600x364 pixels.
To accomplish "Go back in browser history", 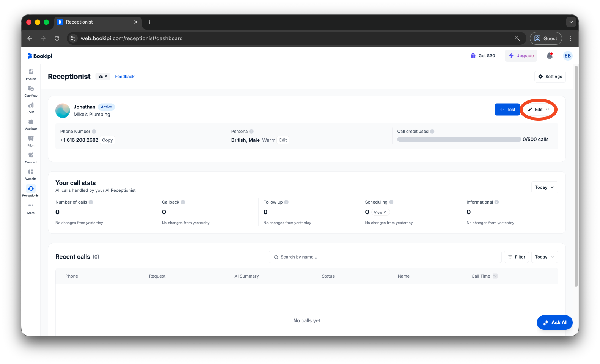I will pyautogui.click(x=30, y=38).
